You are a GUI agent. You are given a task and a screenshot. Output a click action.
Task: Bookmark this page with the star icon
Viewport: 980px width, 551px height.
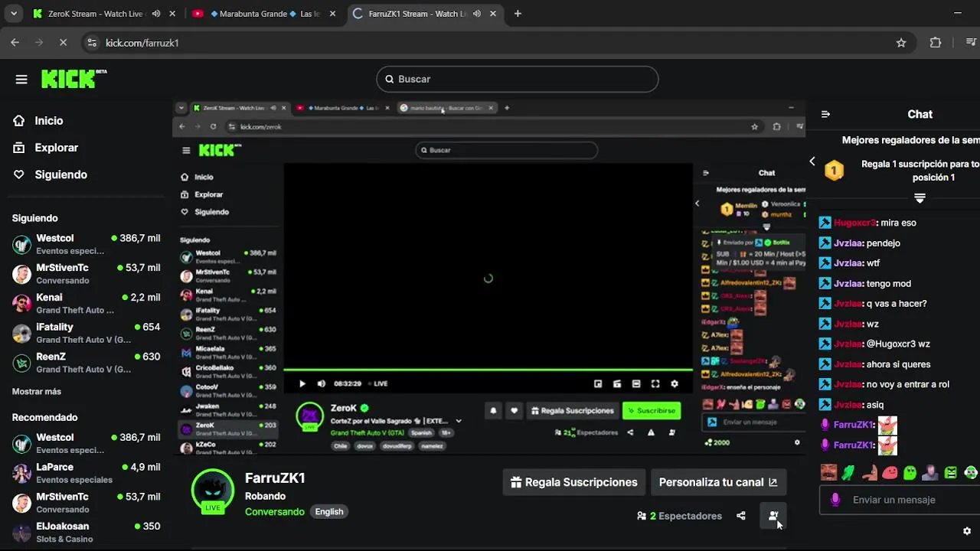coord(901,43)
